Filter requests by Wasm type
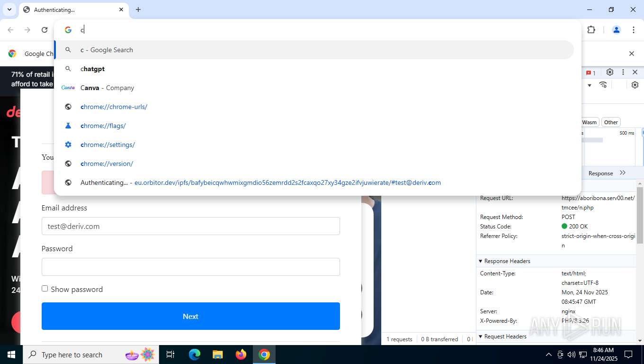Image resolution: width=644 pixels, height=364 pixels. click(x=590, y=122)
